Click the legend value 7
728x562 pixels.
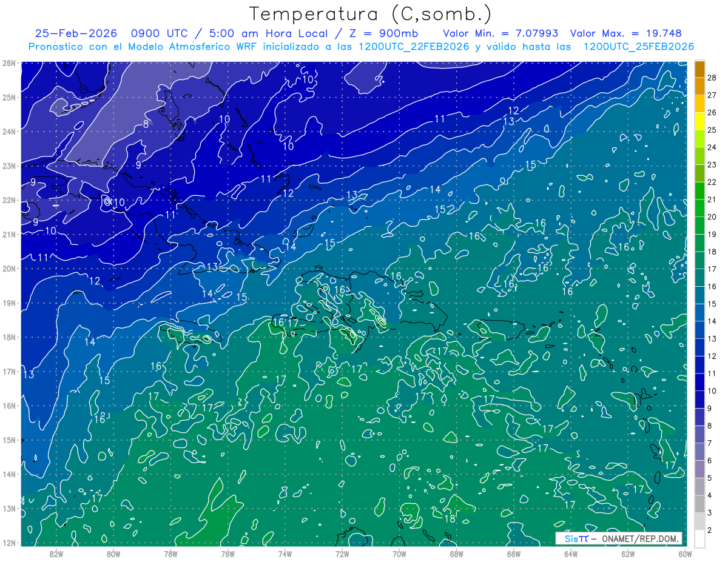tap(710, 443)
